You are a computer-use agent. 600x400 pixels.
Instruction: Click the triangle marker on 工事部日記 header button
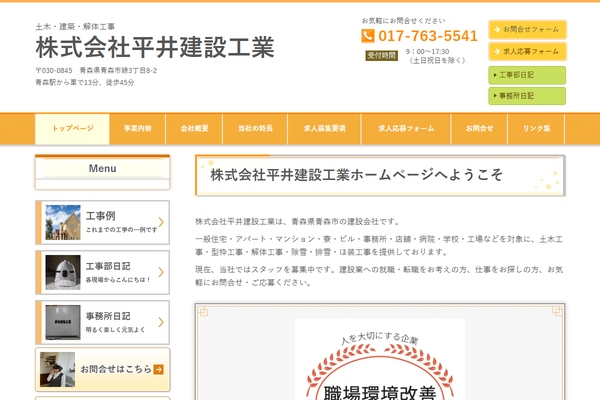point(495,75)
